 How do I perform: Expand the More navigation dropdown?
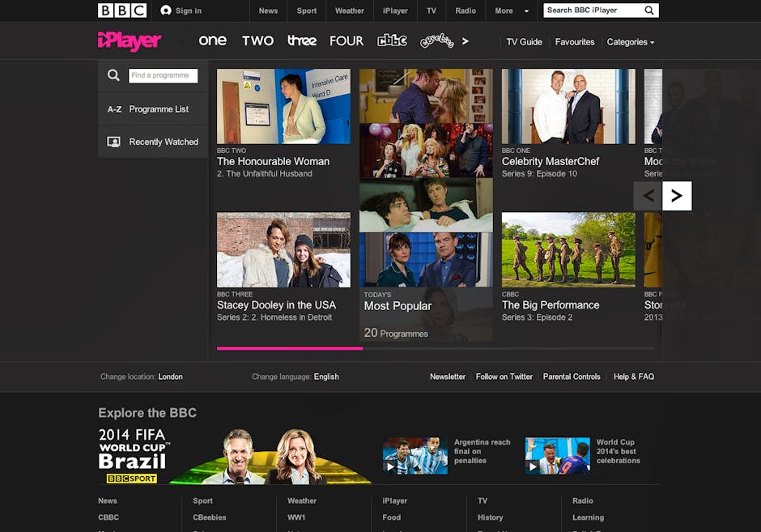click(511, 11)
